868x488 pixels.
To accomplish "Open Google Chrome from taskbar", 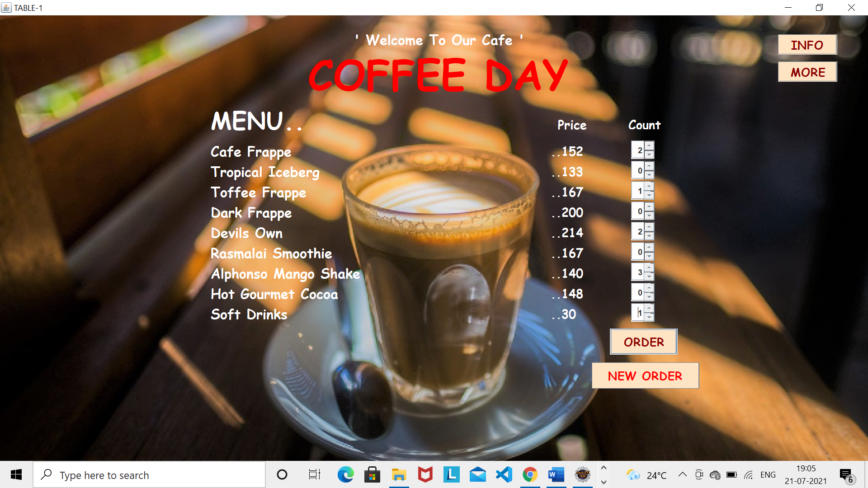I will [530, 474].
